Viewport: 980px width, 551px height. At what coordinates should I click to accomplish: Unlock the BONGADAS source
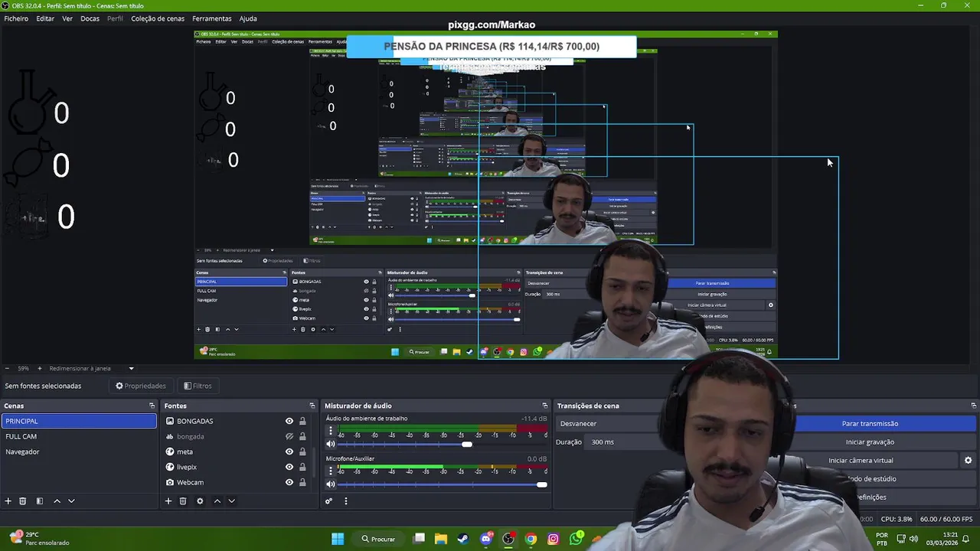(302, 421)
